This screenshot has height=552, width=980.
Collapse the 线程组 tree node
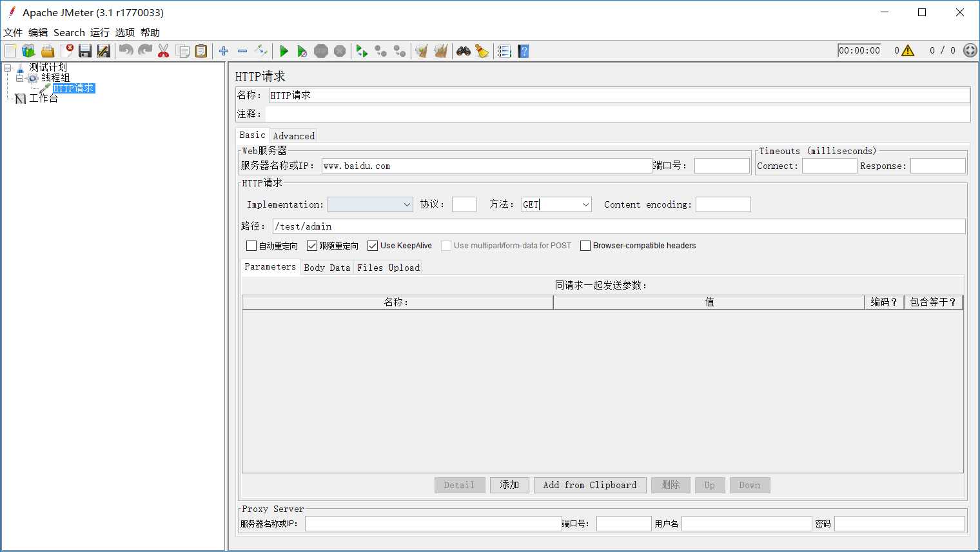point(20,78)
